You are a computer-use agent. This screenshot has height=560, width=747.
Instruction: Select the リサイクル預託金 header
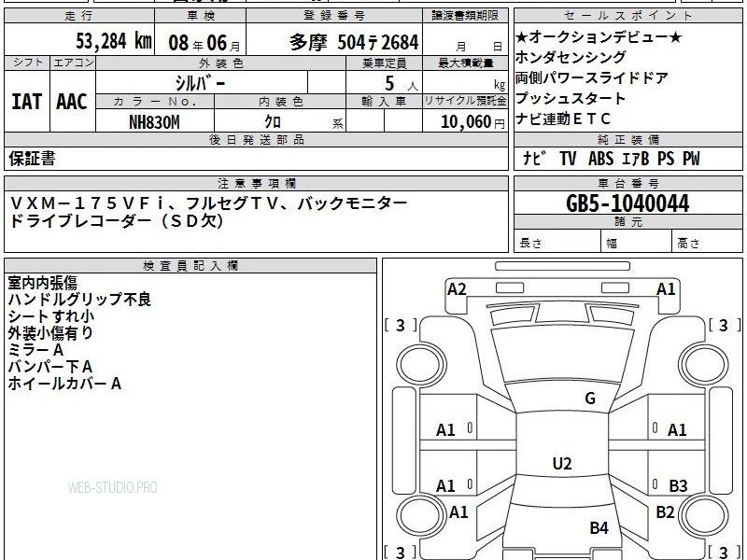[x=465, y=102]
